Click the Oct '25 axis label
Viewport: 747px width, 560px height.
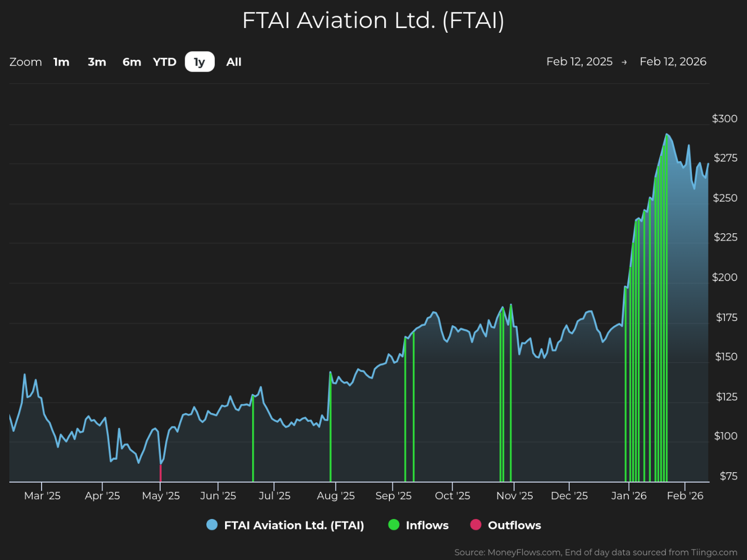(x=452, y=496)
